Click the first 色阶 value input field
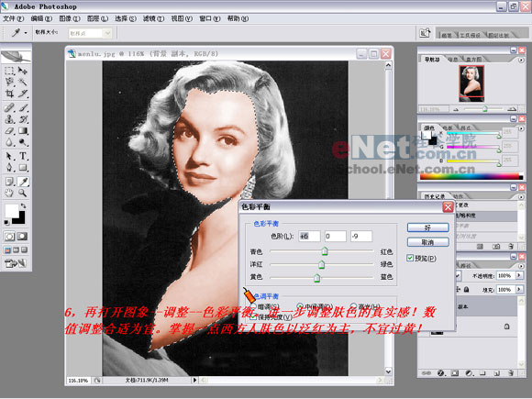Image resolution: width=532 pixels, height=399 pixels. 309,236
